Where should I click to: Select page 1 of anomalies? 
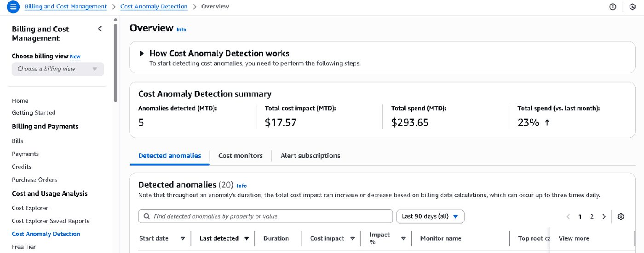580,217
